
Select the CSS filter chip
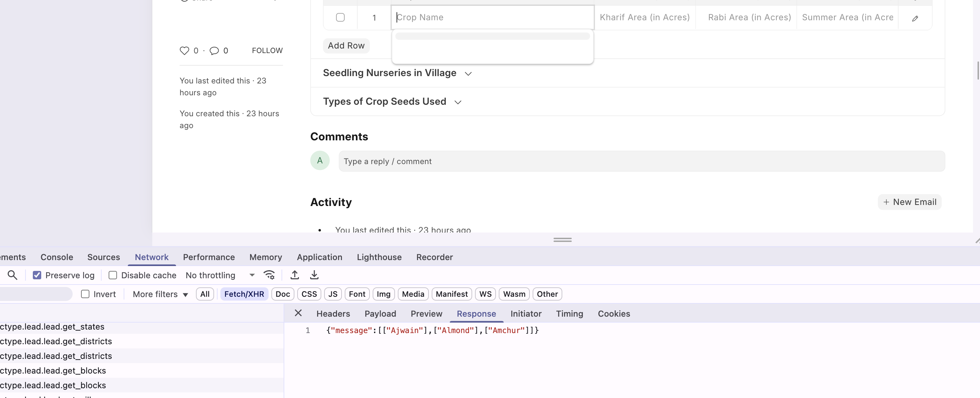pyautogui.click(x=309, y=294)
